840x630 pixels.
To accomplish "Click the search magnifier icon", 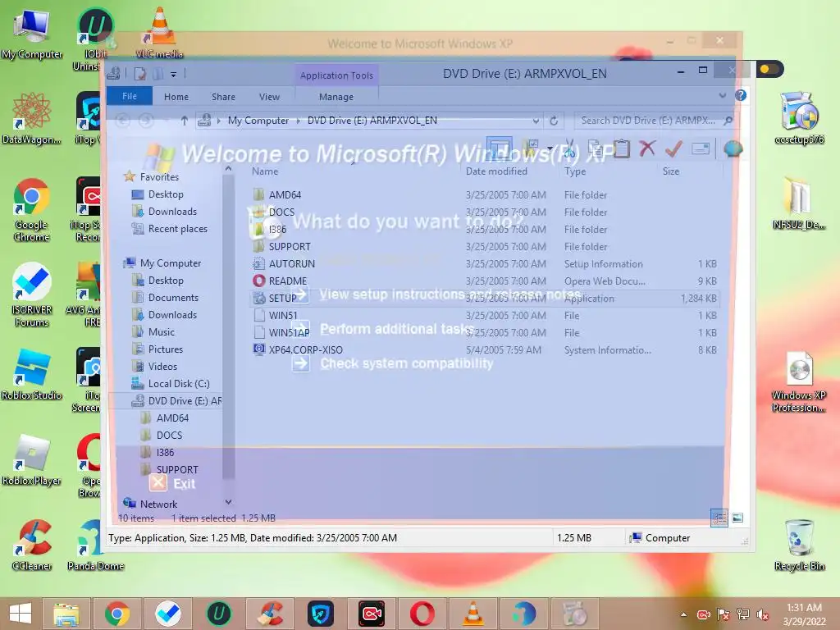I will click(728, 121).
